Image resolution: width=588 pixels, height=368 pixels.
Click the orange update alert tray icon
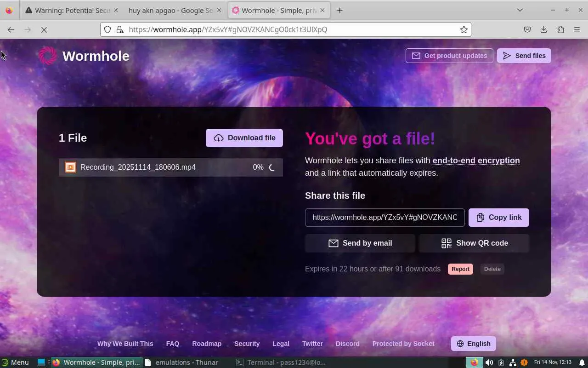[524, 362]
